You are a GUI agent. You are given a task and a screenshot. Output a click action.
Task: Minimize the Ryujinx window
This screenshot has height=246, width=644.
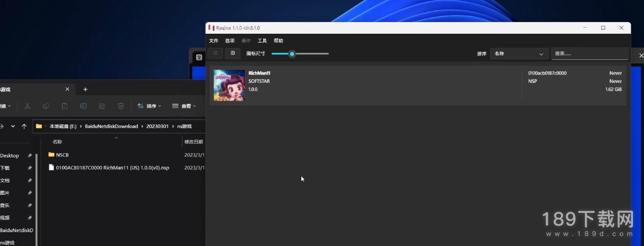pos(585,28)
